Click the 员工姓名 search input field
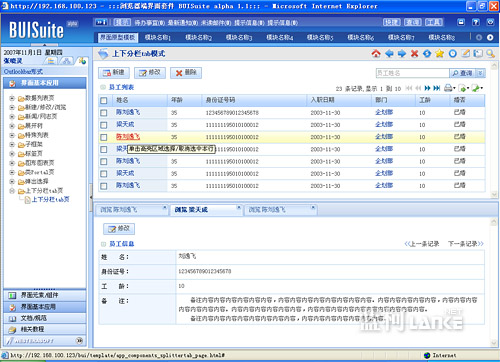The width and height of the screenshot is (500, 362). (x=412, y=73)
